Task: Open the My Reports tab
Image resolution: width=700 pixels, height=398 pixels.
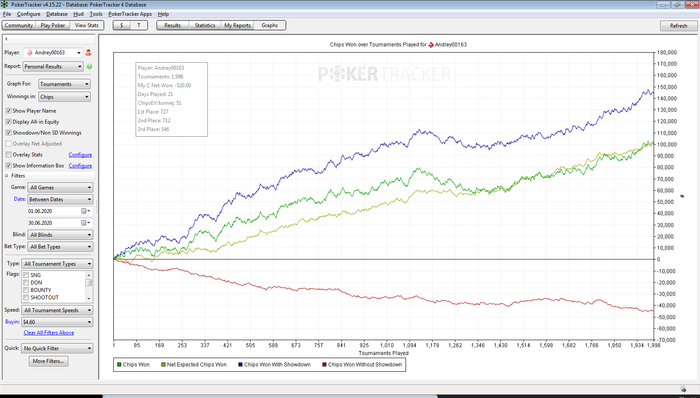Action: (238, 25)
